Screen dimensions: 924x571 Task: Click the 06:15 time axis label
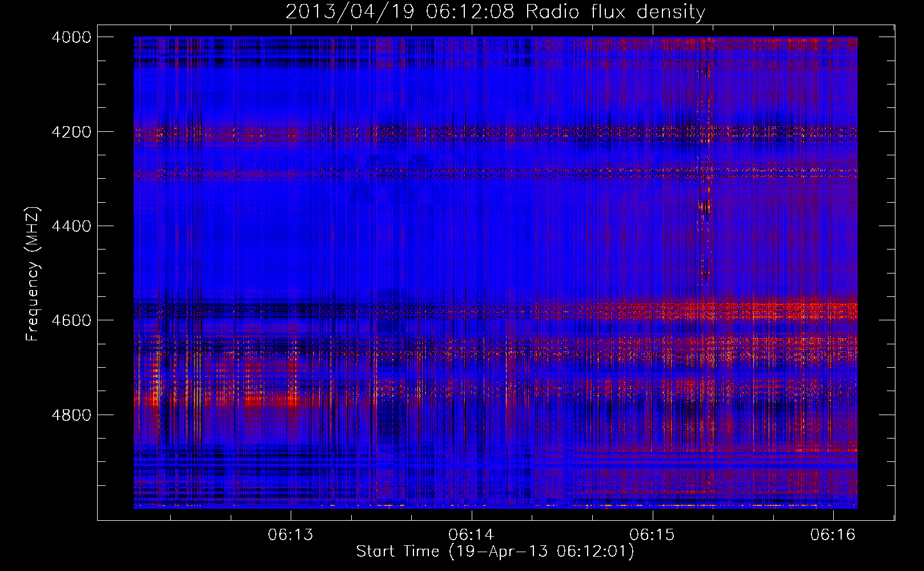tap(652, 534)
